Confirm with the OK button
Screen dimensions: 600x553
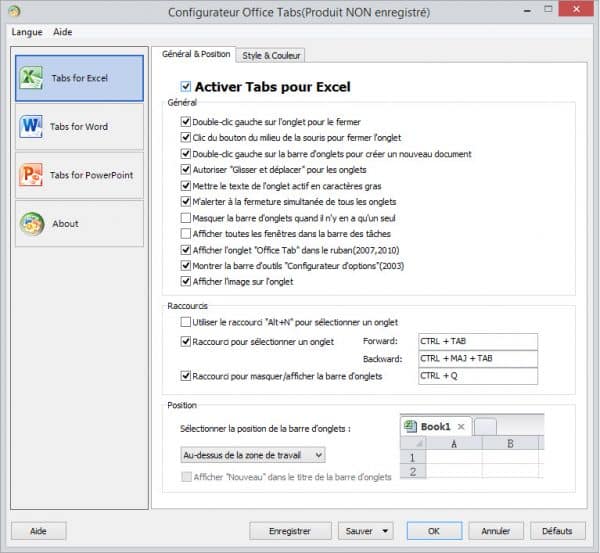[434, 531]
